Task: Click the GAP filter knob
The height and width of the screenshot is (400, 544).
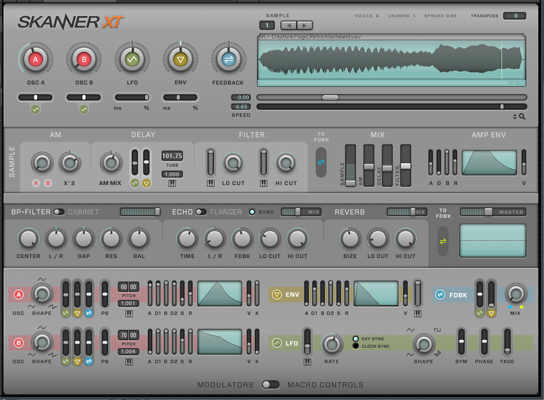Action: (83, 238)
